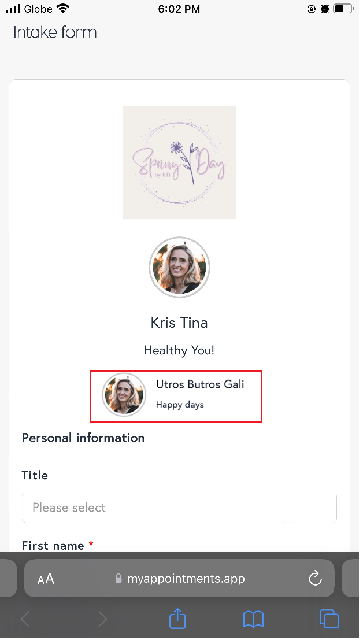Tap the battery icon in the status bar
Image resolution: width=363 pixels, height=644 pixels.
342,9
